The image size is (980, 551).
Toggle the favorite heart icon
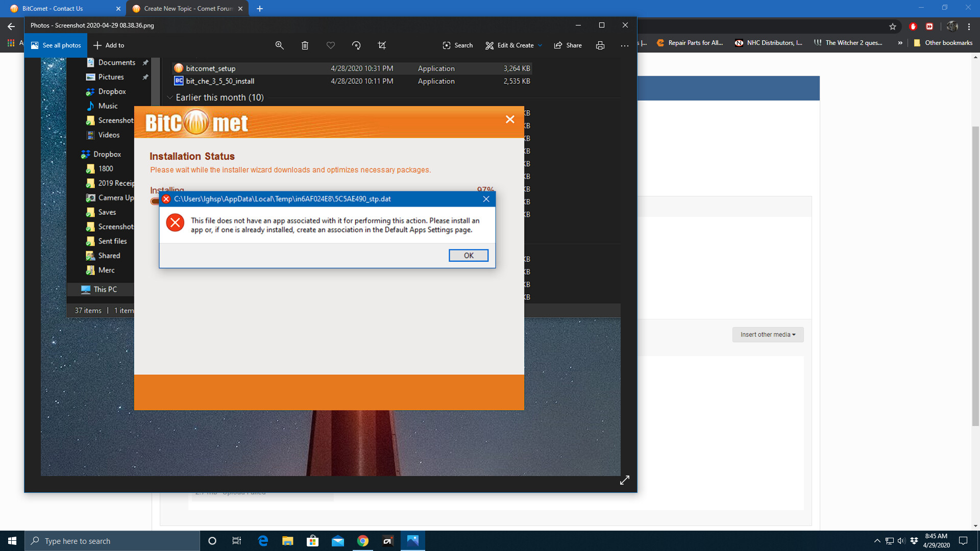(x=331, y=45)
